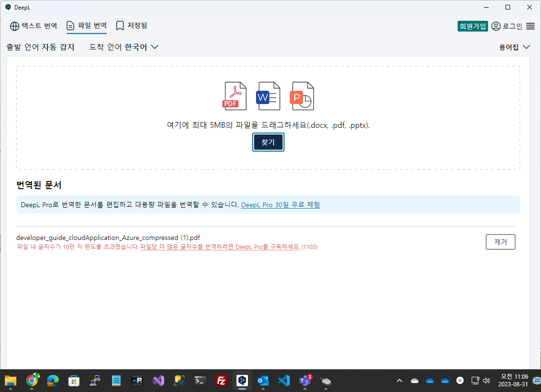Image resolution: width=541 pixels, height=392 pixels.
Task: Click the 회원가입 sign-up button
Action: coord(473,26)
